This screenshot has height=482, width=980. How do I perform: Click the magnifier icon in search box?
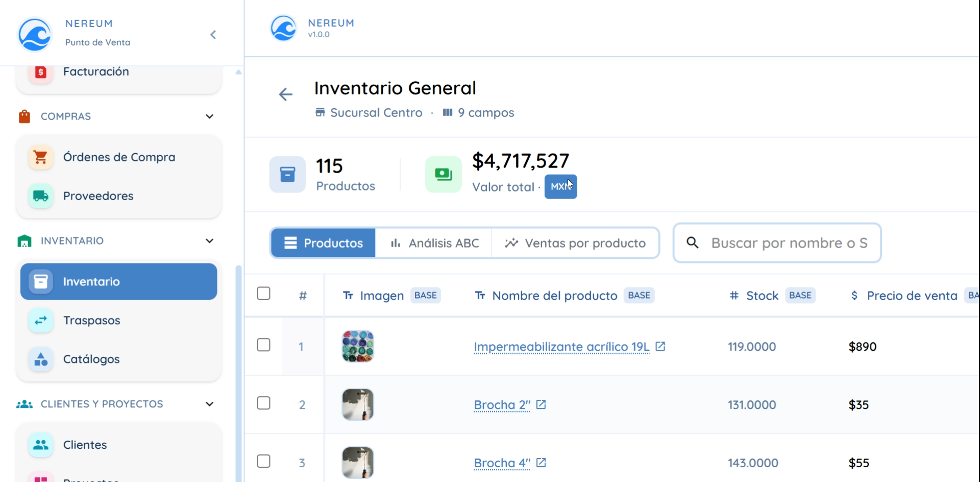tap(693, 243)
